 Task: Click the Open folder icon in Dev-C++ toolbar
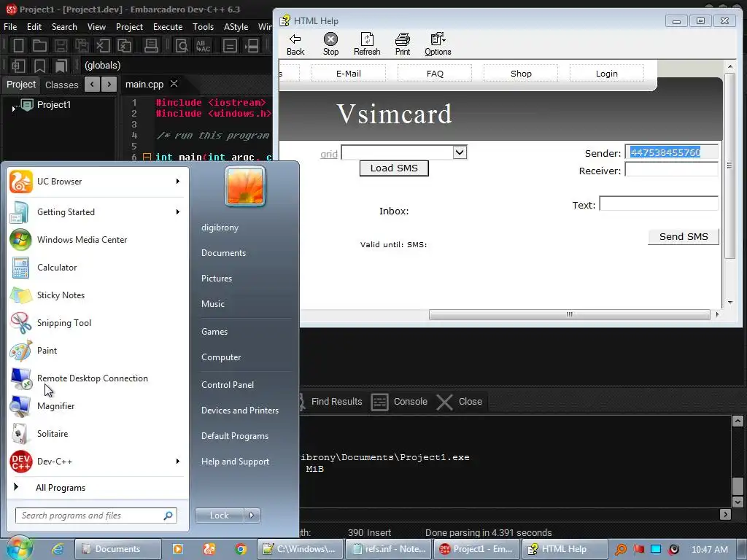tap(39, 46)
